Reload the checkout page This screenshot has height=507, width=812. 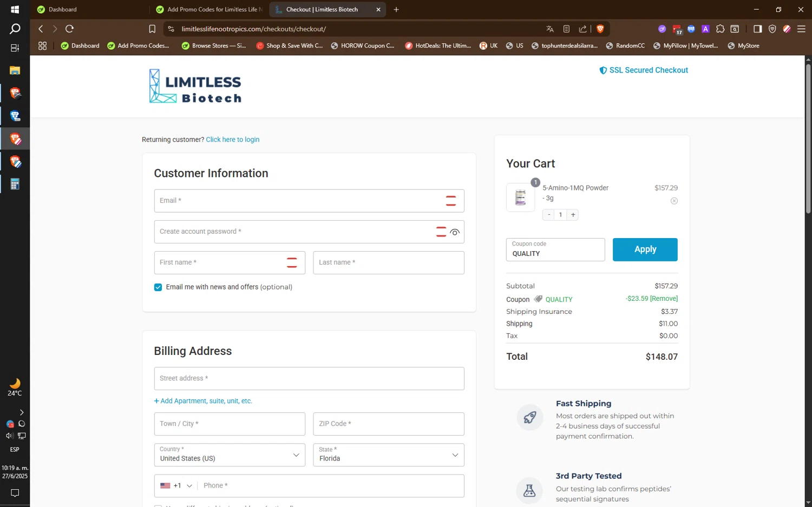pyautogui.click(x=69, y=29)
